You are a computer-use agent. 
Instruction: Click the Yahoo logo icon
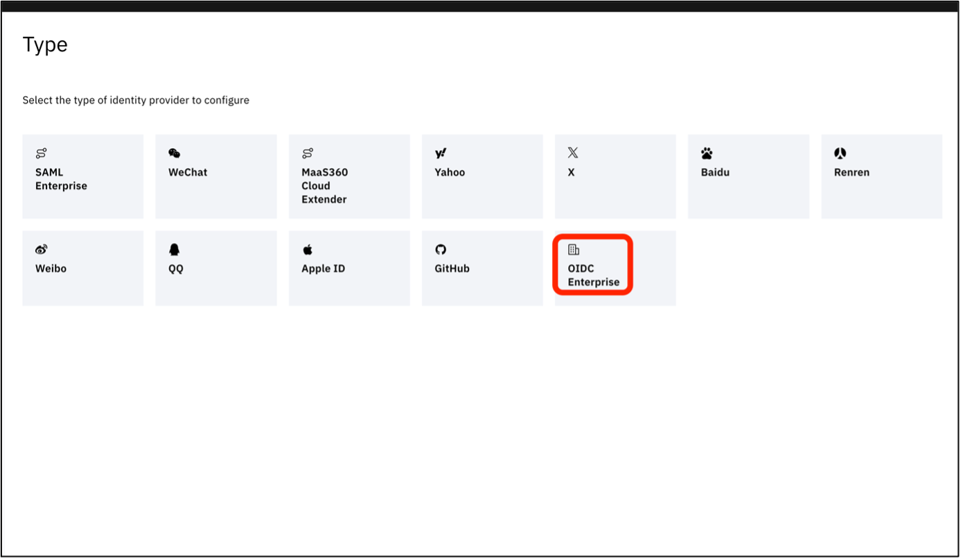point(440,152)
